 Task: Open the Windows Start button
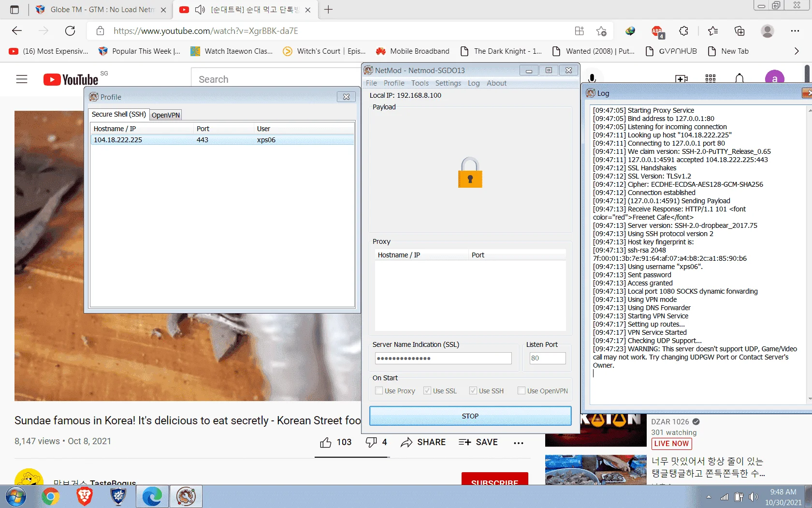pyautogui.click(x=16, y=497)
